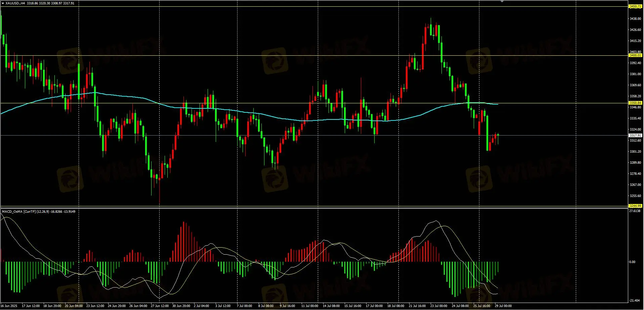
Task: Select the 3350.84 yellow level label
Action: pos(635,103)
